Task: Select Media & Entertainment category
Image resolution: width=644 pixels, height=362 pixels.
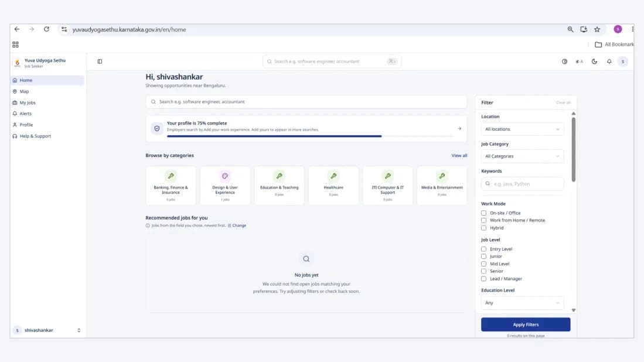Action: (442, 186)
